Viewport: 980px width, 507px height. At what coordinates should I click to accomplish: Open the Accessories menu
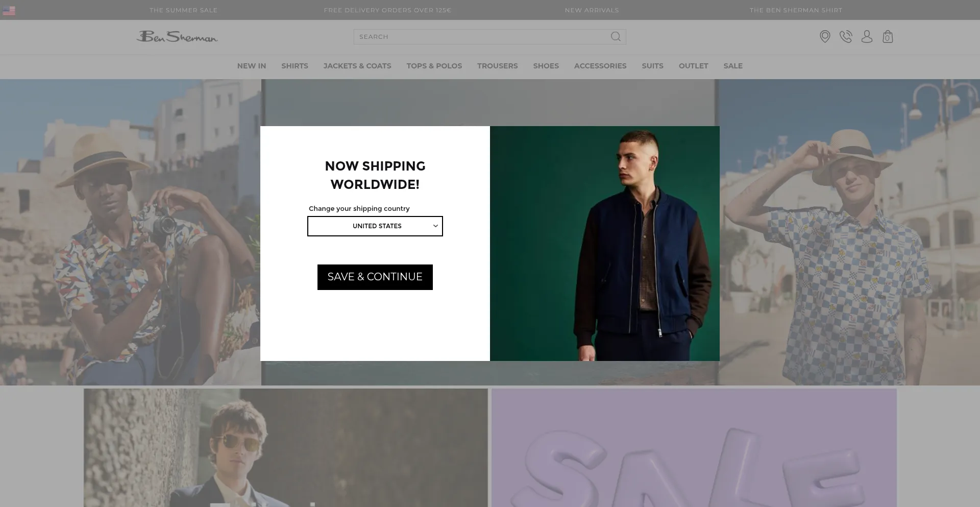[x=600, y=66]
